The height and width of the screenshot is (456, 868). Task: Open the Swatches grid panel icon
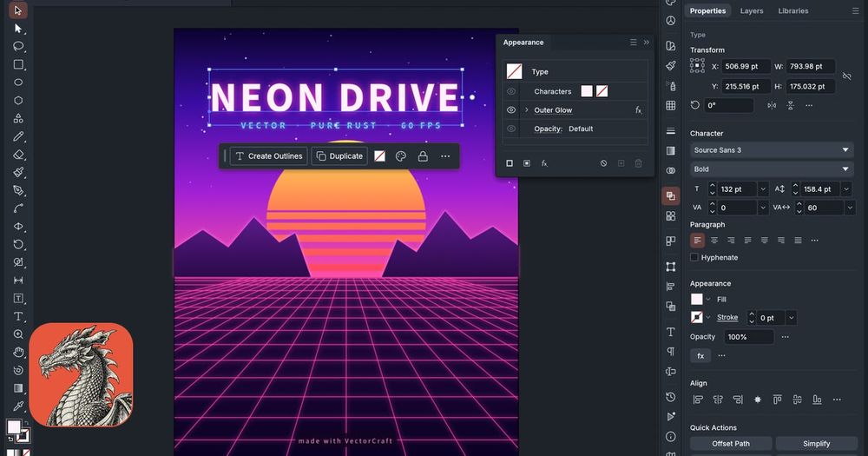pos(670,105)
